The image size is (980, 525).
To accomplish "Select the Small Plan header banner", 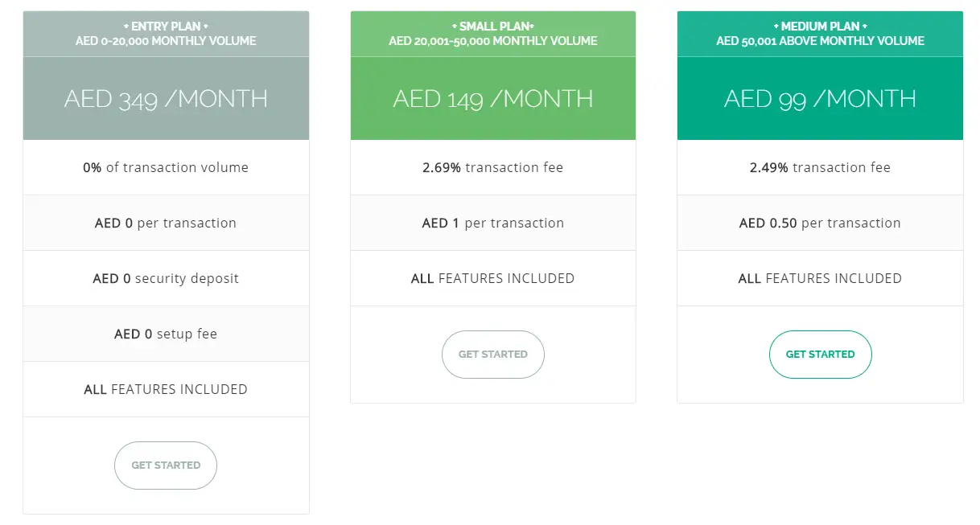I will [493, 34].
